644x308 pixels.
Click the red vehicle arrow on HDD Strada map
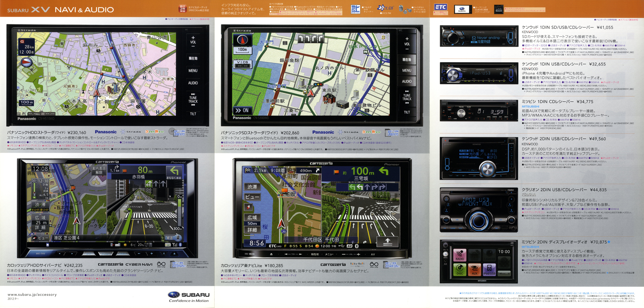(x=96, y=92)
